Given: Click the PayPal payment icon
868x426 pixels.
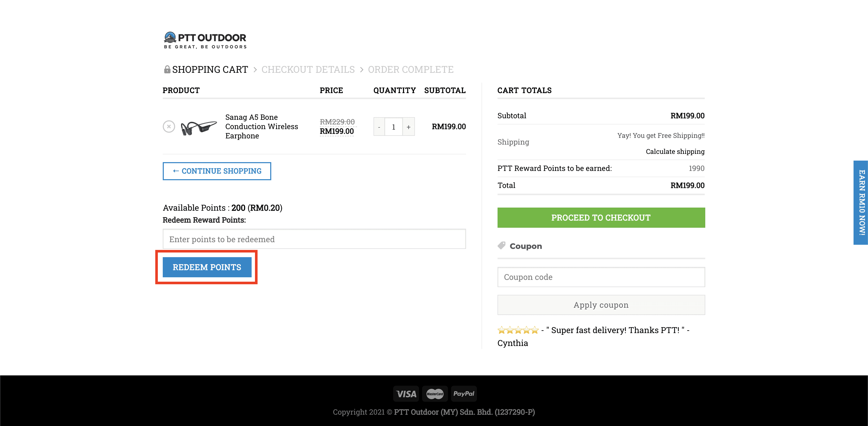Looking at the screenshot, I should [464, 394].
